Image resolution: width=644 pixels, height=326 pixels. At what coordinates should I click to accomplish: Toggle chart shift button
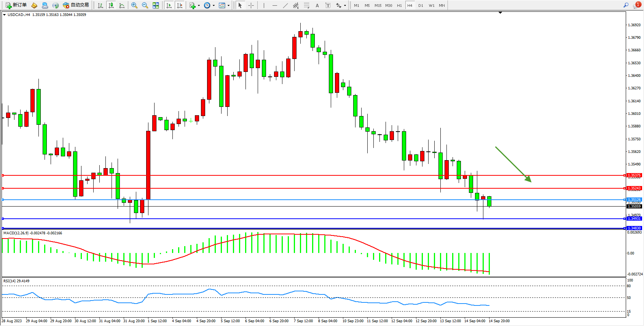coord(180,5)
